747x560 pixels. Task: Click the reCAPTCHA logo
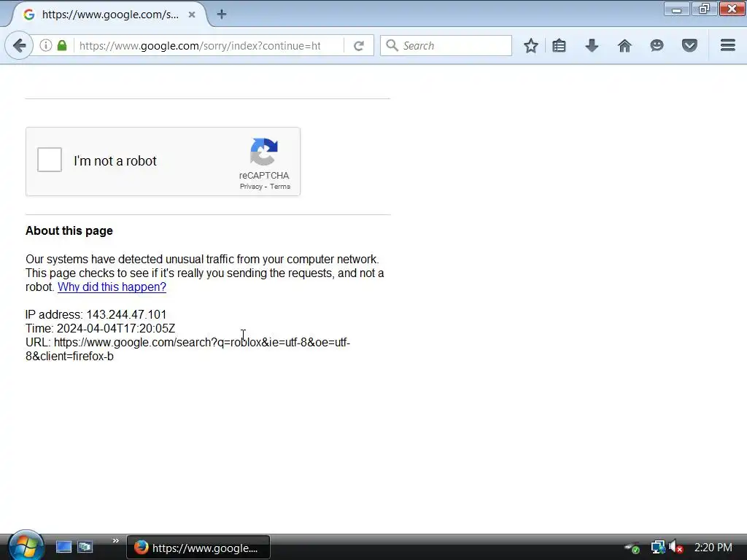(264, 152)
